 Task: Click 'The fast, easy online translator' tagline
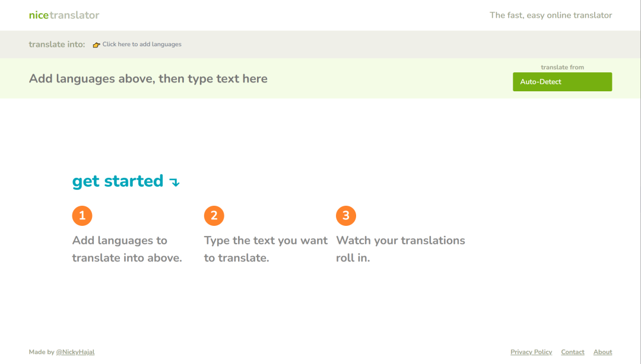coord(550,15)
